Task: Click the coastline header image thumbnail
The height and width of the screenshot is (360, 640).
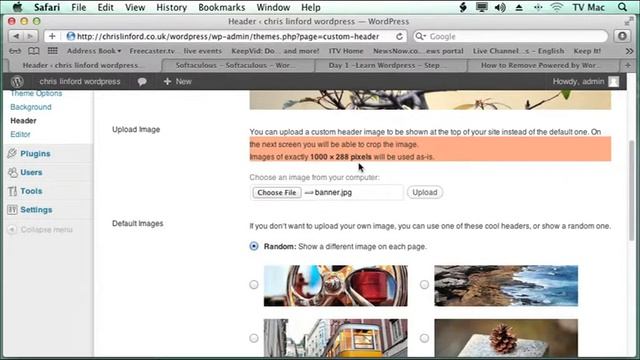Action: [506, 286]
